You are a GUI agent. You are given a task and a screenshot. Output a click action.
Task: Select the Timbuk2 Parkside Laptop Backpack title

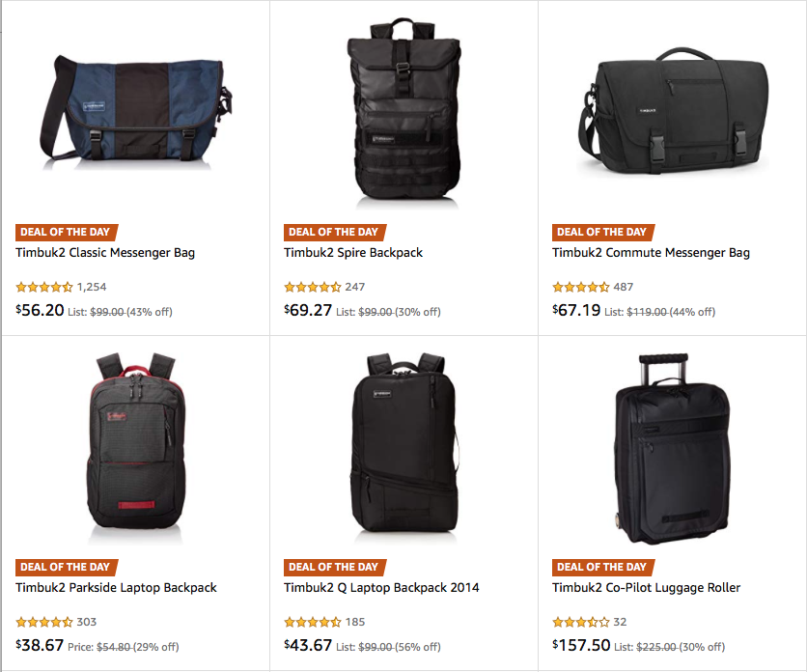116,588
